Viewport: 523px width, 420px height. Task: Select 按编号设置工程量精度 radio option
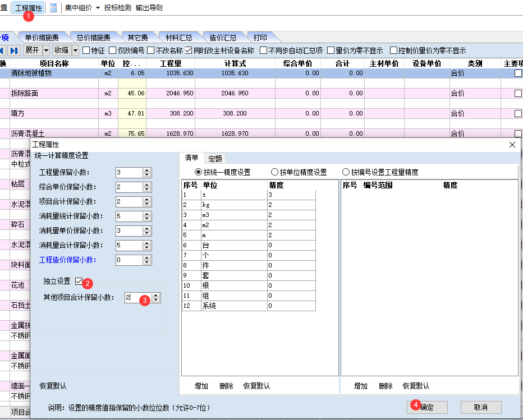(x=346, y=172)
